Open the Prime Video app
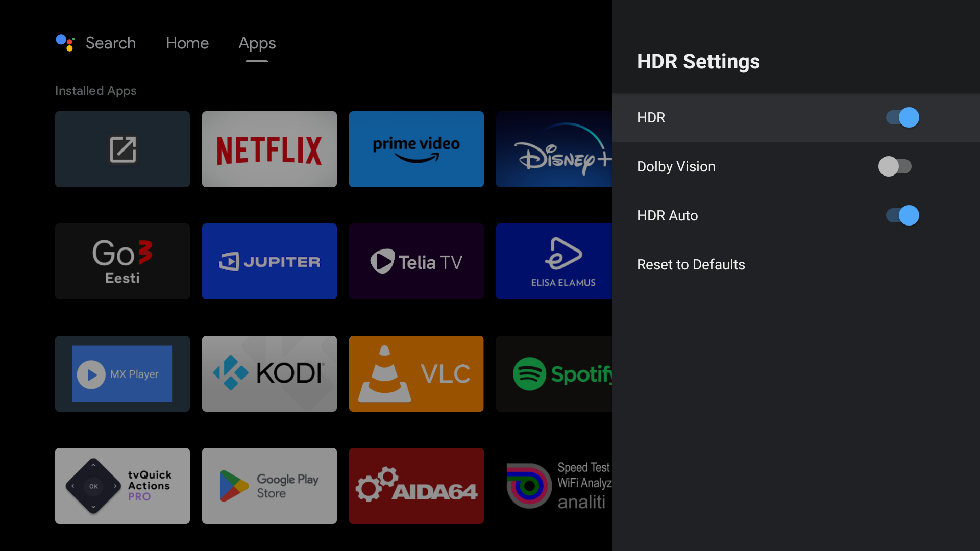The image size is (980, 551). pyautogui.click(x=416, y=149)
